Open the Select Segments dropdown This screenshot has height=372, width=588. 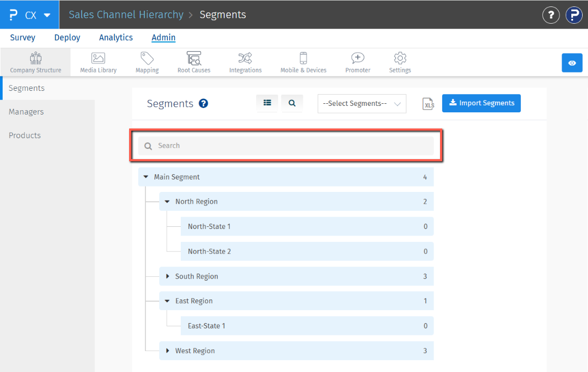[x=362, y=104]
